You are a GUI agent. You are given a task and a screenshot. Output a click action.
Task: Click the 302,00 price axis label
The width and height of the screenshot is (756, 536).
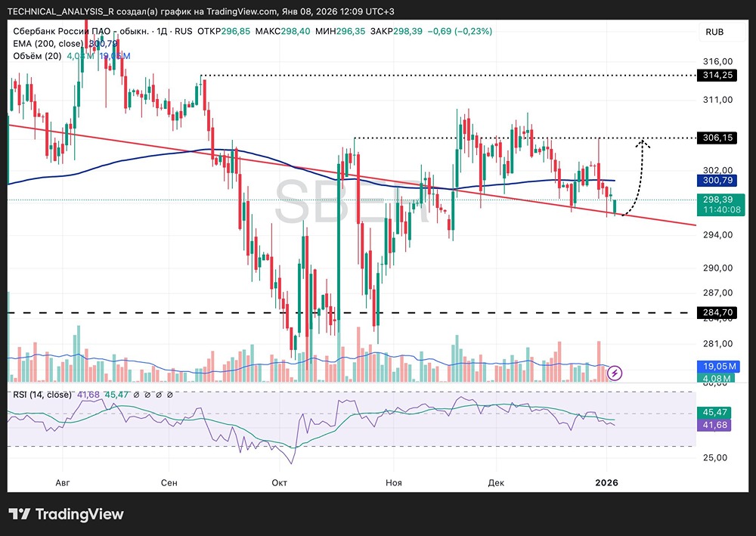click(717, 170)
